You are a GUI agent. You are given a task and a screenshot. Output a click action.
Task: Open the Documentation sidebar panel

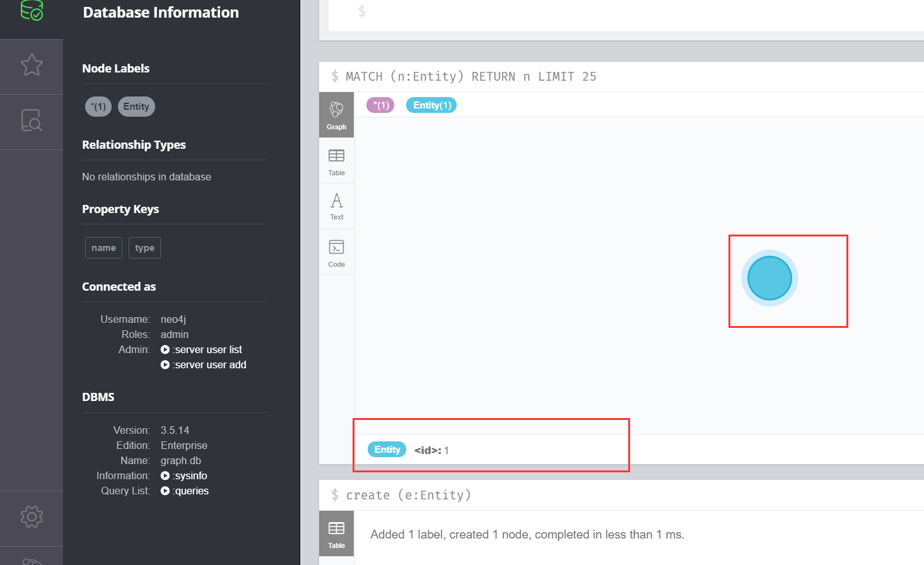click(x=31, y=121)
